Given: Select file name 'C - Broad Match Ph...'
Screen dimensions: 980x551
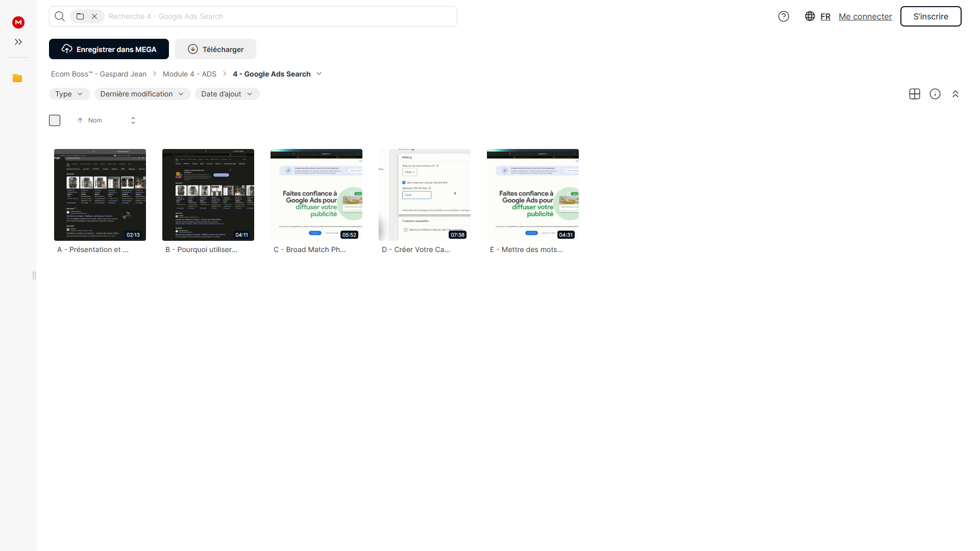Looking at the screenshot, I should click(310, 249).
